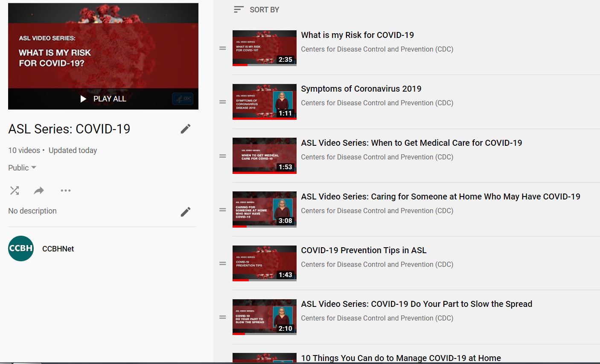Open the Caring for Someone at Home thumbnail

(265, 209)
